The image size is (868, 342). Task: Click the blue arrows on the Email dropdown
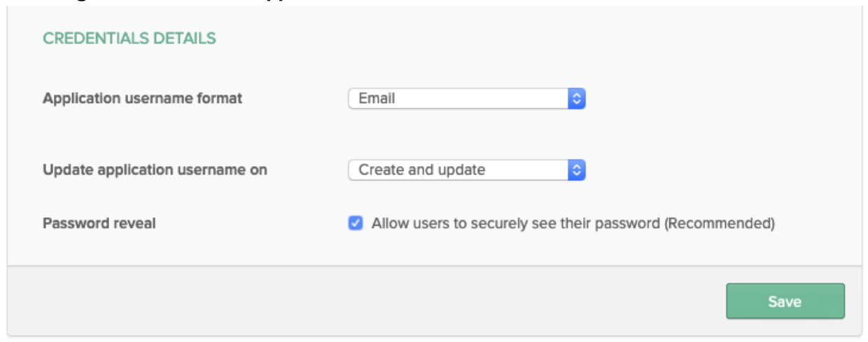point(576,99)
